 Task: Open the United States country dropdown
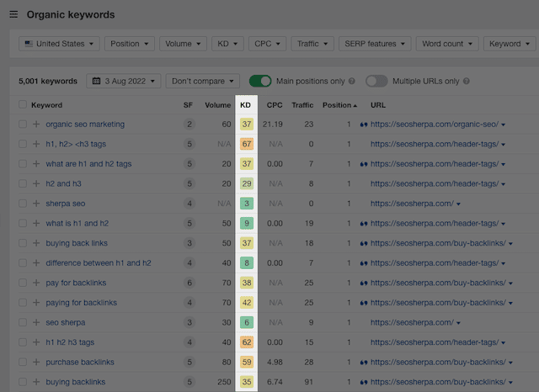[59, 44]
